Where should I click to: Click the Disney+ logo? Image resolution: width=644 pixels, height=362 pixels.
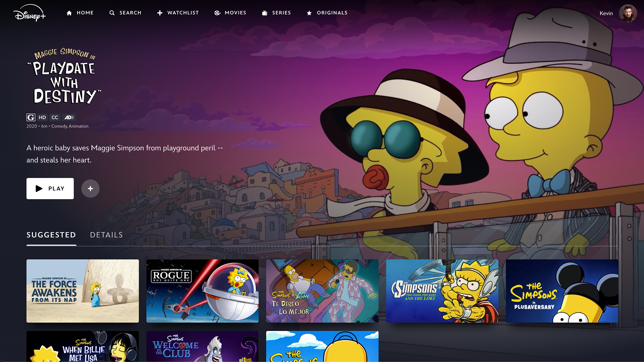coord(30,13)
